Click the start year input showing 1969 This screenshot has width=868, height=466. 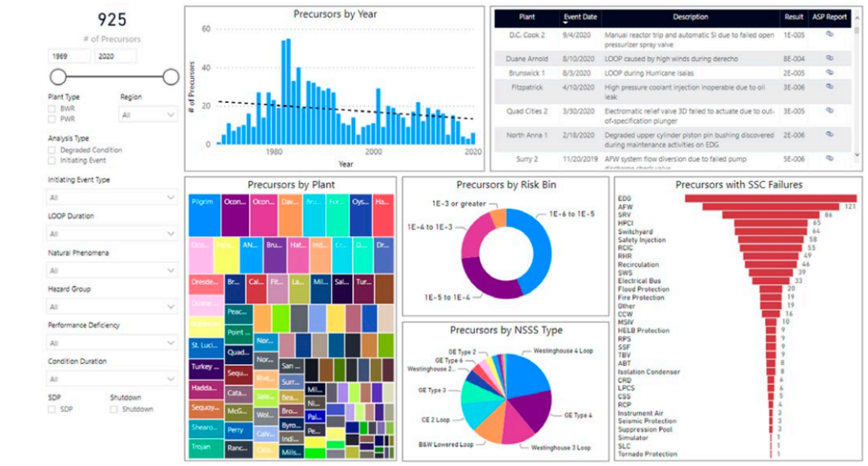70,56
